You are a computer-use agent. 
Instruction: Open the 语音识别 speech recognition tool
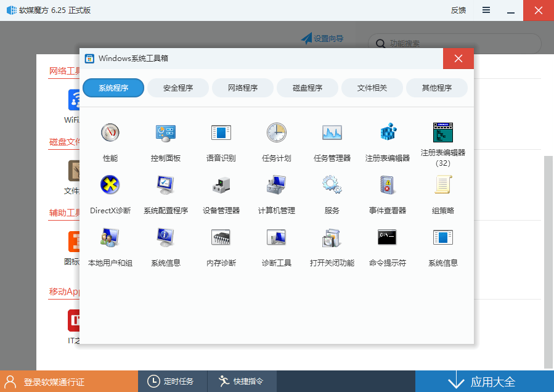[x=221, y=142]
